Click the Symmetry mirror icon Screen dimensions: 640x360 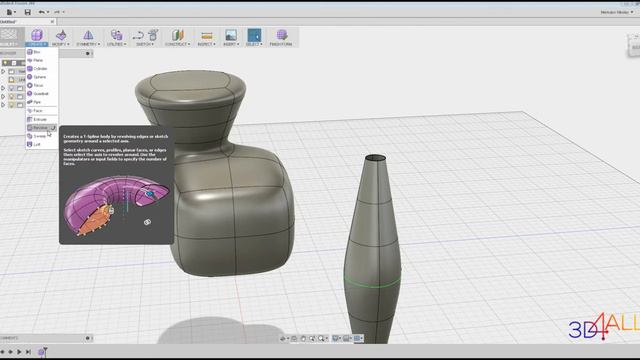coord(88,35)
